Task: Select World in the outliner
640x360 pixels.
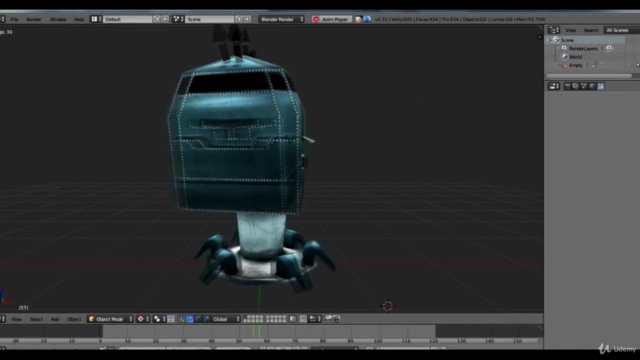Action: [x=575, y=57]
